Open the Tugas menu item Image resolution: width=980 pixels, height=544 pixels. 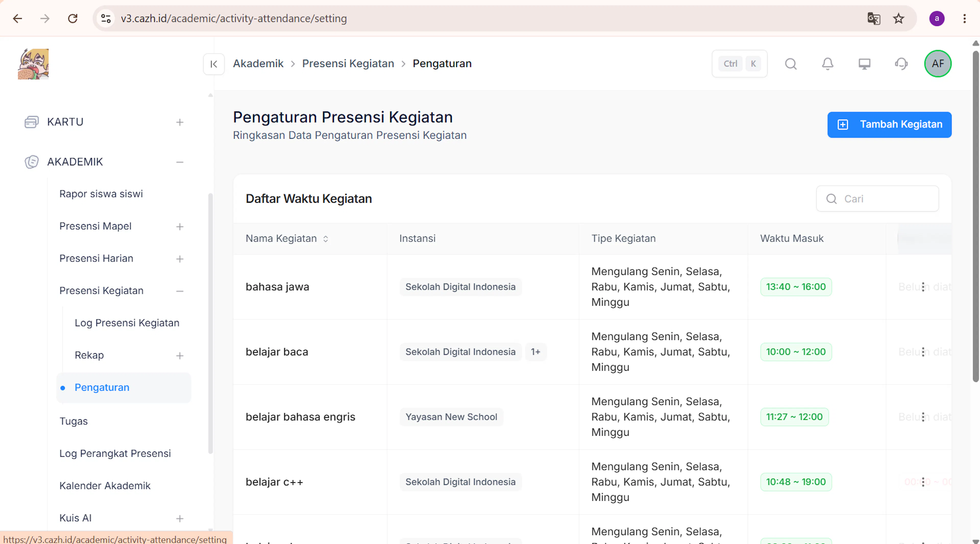(x=73, y=421)
